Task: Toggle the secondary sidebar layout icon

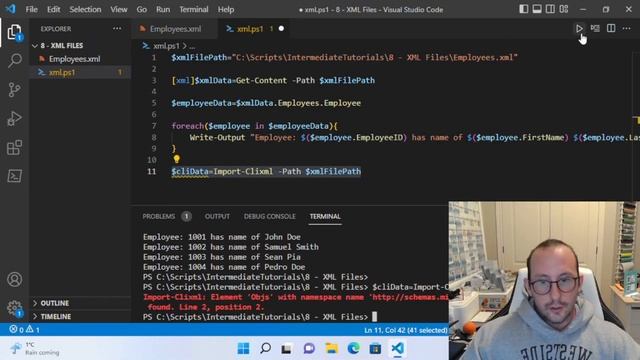Action: pos(550,9)
